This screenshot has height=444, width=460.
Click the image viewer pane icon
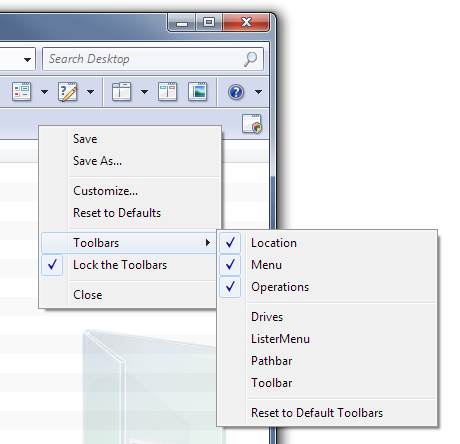(x=197, y=91)
